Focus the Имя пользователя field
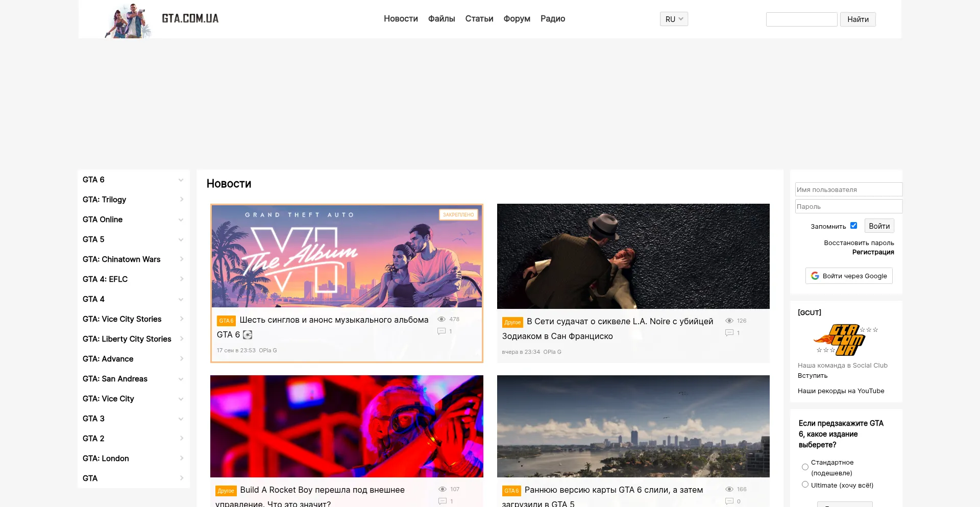Viewport: 980px width, 507px height. [x=848, y=189]
